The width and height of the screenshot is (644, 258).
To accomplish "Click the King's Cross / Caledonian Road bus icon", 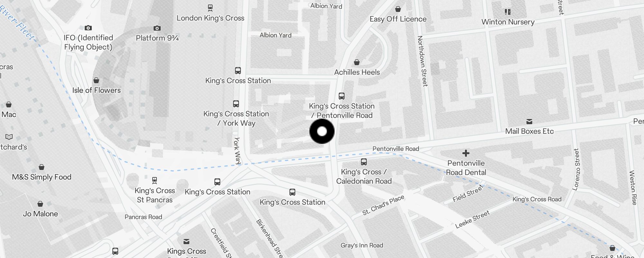I will point(364,162).
